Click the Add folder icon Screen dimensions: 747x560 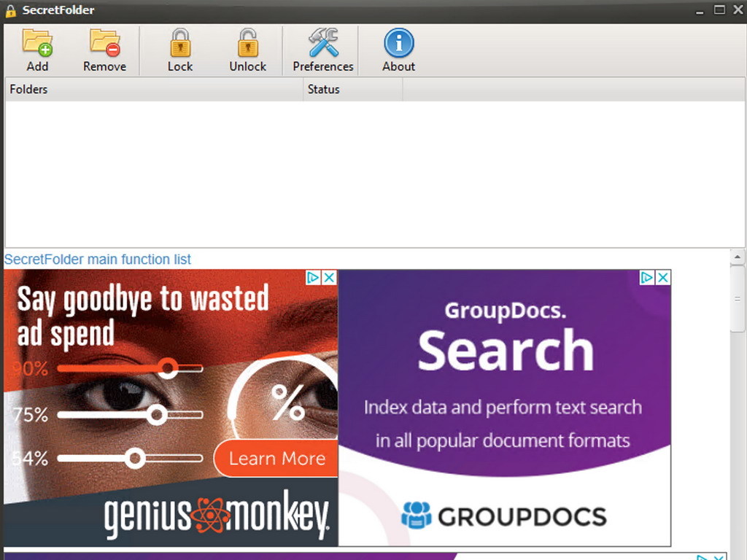tap(37, 43)
